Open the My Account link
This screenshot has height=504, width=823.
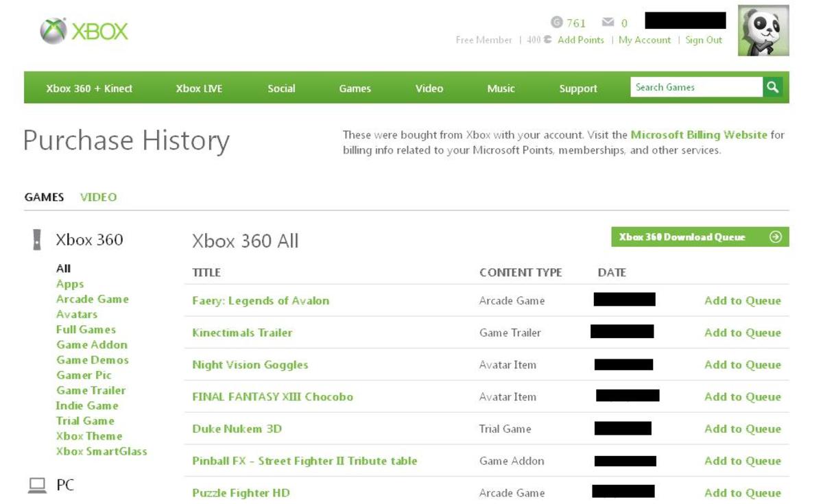click(645, 40)
